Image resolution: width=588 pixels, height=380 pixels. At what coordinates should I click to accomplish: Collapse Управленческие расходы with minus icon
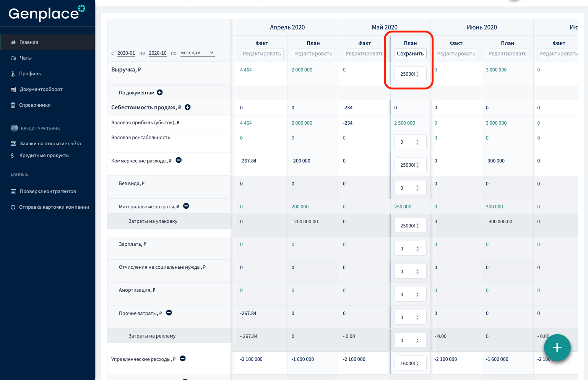[x=183, y=359]
